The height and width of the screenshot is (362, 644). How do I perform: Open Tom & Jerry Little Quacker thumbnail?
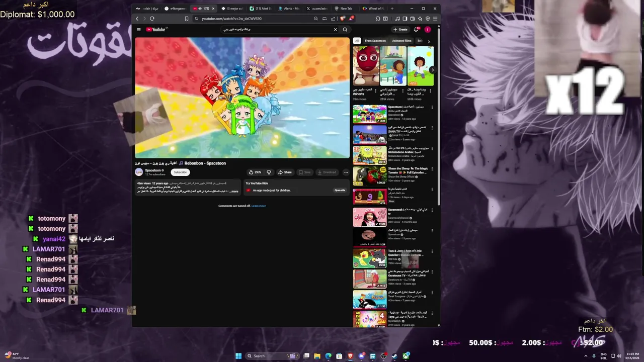369,258
